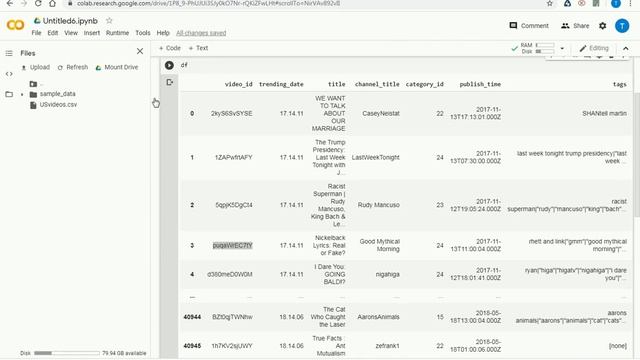
Task: Open the table of contents panel icon
Action: pyautogui.click(x=9, y=53)
